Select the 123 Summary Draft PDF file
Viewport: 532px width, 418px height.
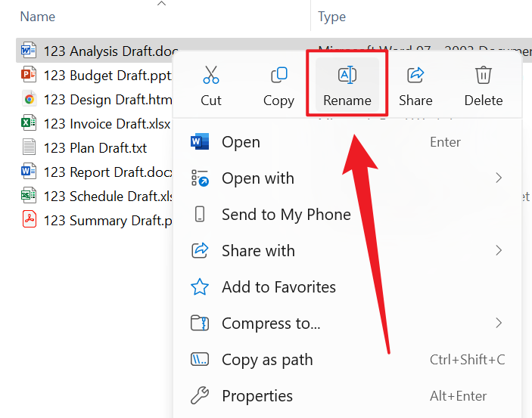107,221
